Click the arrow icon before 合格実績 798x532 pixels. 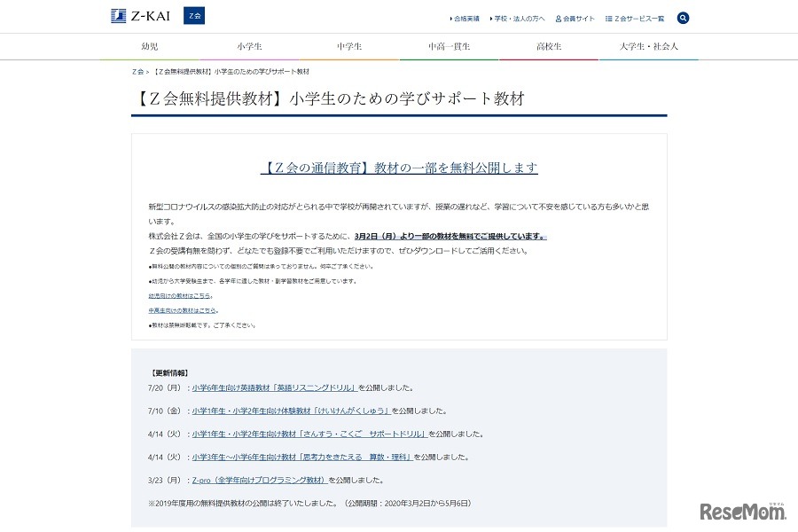click(450, 18)
